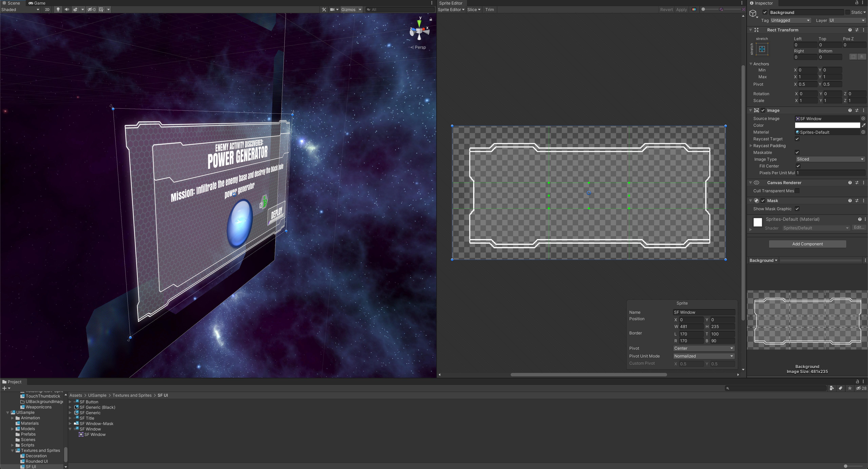The height and width of the screenshot is (469, 868).
Task: Open the Slice menu in Sprite Editor
Action: [x=474, y=10]
